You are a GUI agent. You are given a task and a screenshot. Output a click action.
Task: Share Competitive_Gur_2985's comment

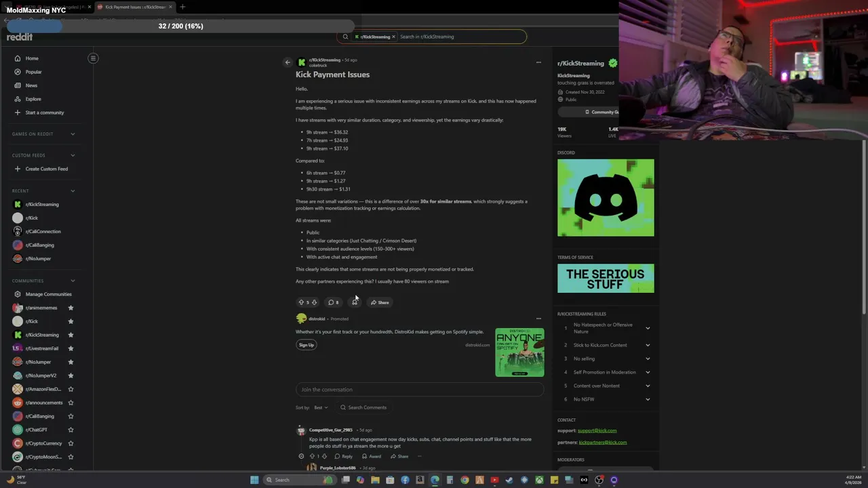click(x=399, y=456)
